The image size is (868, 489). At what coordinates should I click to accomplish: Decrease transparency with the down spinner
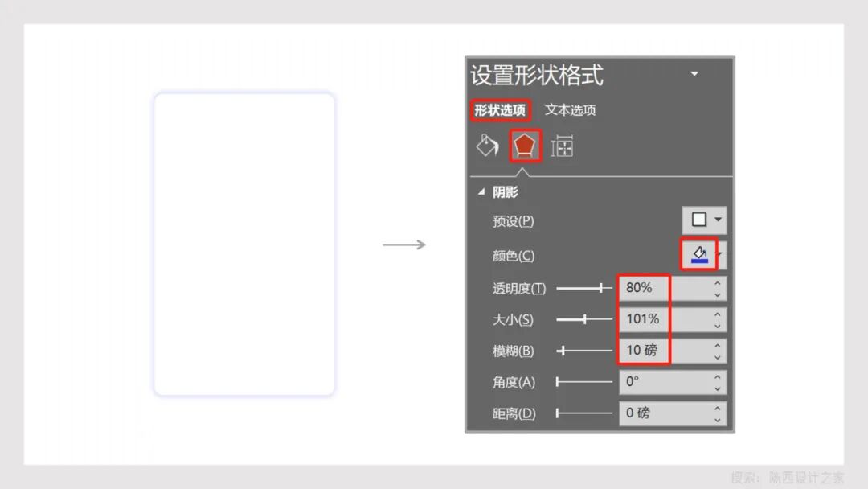(718, 294)
